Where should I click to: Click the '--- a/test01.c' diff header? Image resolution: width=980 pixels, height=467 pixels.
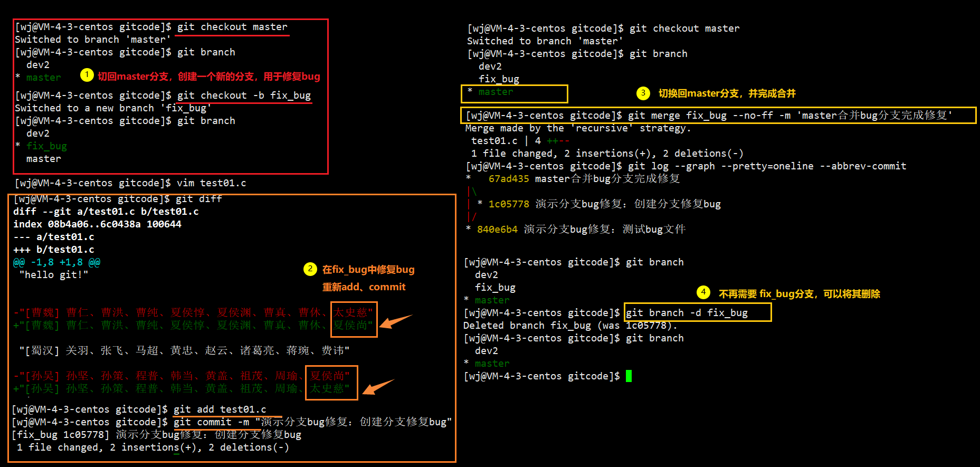click(54, 237)
